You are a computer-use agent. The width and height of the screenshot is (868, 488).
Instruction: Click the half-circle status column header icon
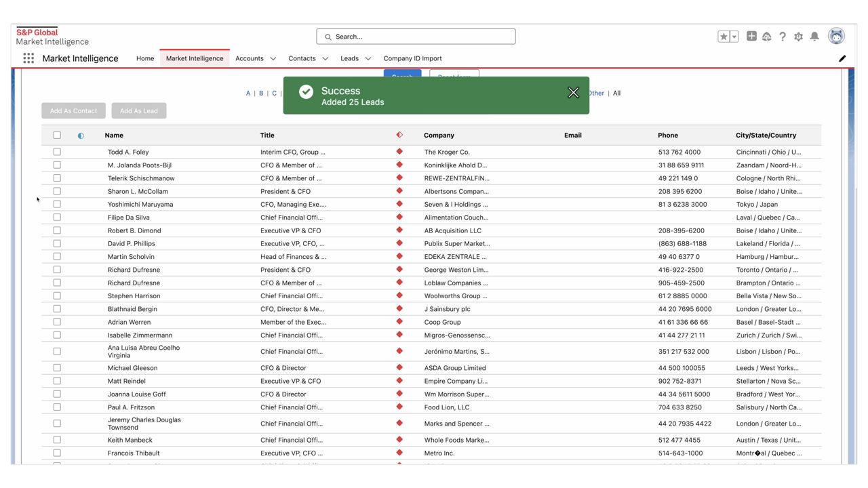[81, 136]
